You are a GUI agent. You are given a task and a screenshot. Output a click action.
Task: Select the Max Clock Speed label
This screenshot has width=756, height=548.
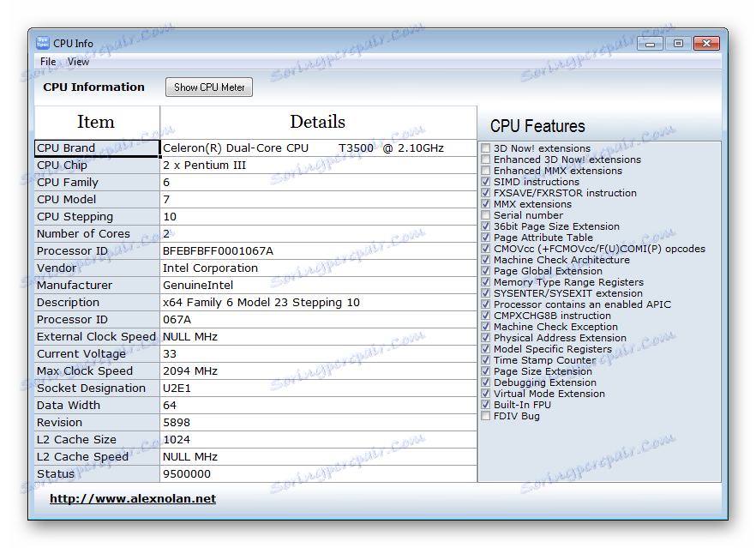[97, 371]
